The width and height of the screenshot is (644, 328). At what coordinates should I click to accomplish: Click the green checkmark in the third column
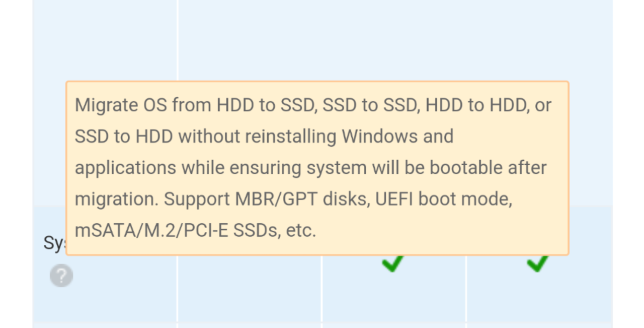[x=393, y=264]
